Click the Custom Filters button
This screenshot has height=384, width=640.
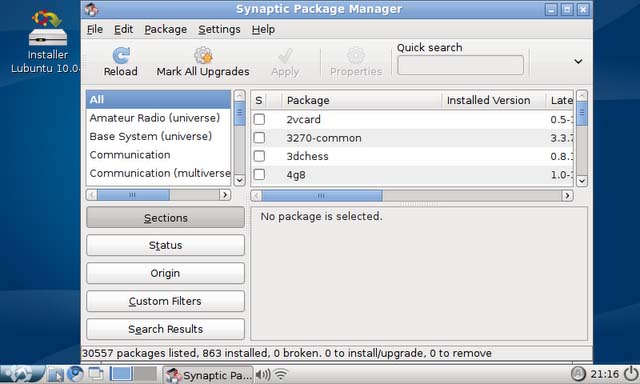tap(165, 301)
